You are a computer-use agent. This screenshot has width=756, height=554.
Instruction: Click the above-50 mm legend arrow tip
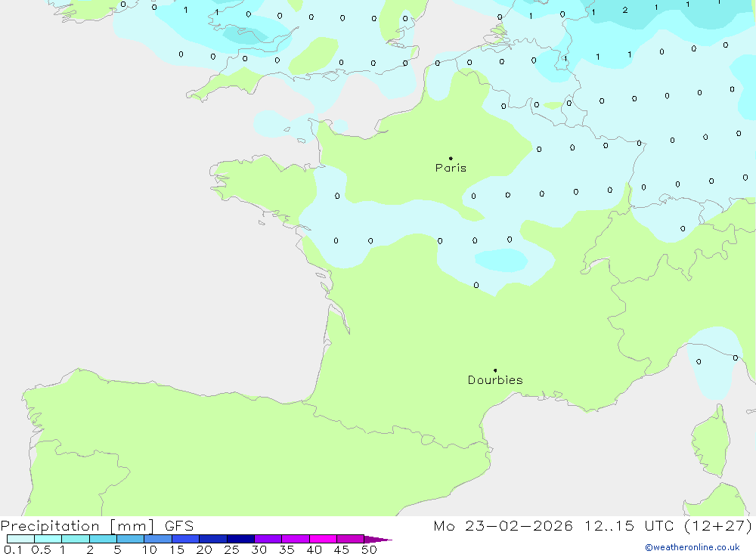[378, 539]
